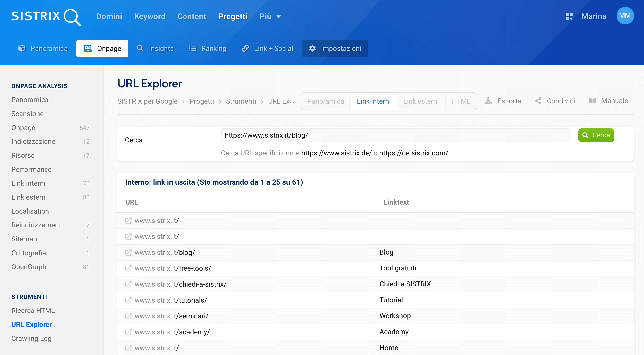Image resolution: width=644 pixels, height=355 pixels.
Task: Open Reindirizzamenti in the sidebar
Action: click(x=50, y=225)
